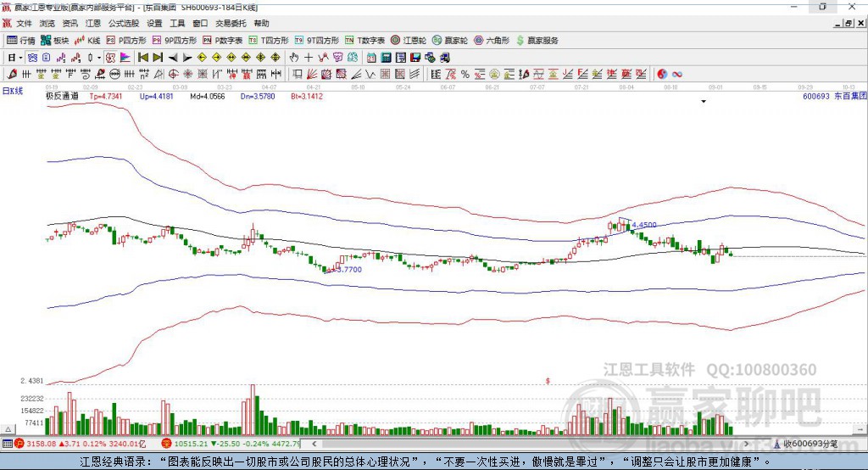Click the 赢家服务 dollar icon button
Image resolution: width=868 pixels, height=470 pixels.
[x=537, y=41]
